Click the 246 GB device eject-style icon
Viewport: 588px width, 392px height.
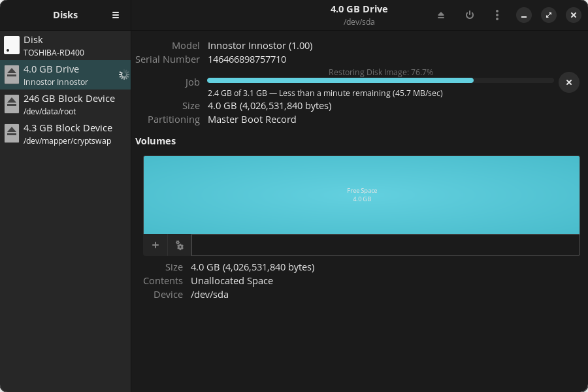12,105
